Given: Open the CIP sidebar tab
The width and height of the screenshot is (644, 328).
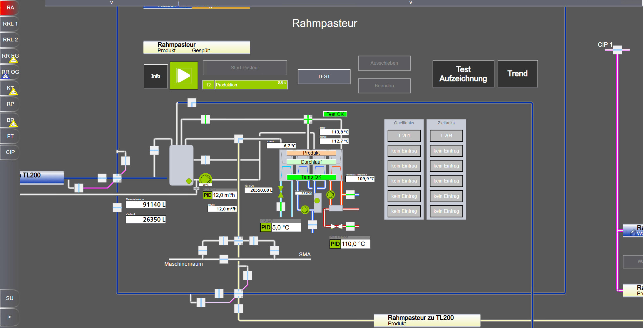Looking at the screenshot, I should pyautogui.click(x=10, y=152).
